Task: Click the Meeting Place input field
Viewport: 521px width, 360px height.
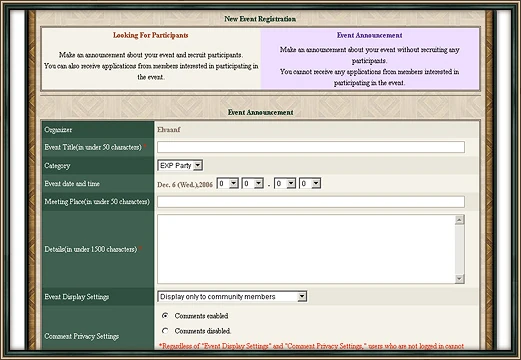Action: [x=311, y=202]
